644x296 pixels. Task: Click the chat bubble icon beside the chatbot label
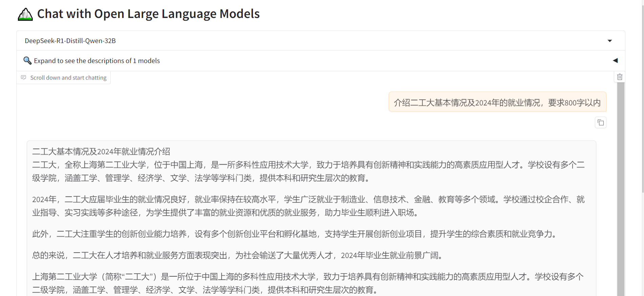point(23,78)
